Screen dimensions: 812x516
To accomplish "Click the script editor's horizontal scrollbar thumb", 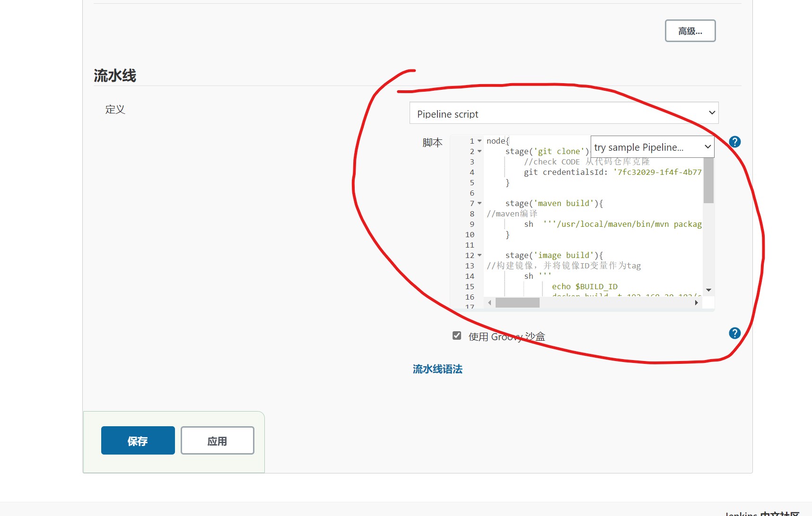I will [x=517, y=303].
